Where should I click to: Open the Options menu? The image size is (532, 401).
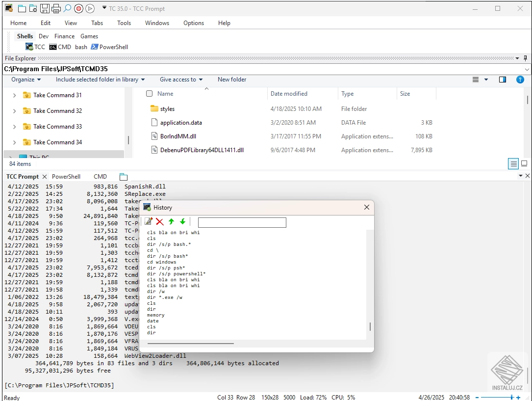194,23
